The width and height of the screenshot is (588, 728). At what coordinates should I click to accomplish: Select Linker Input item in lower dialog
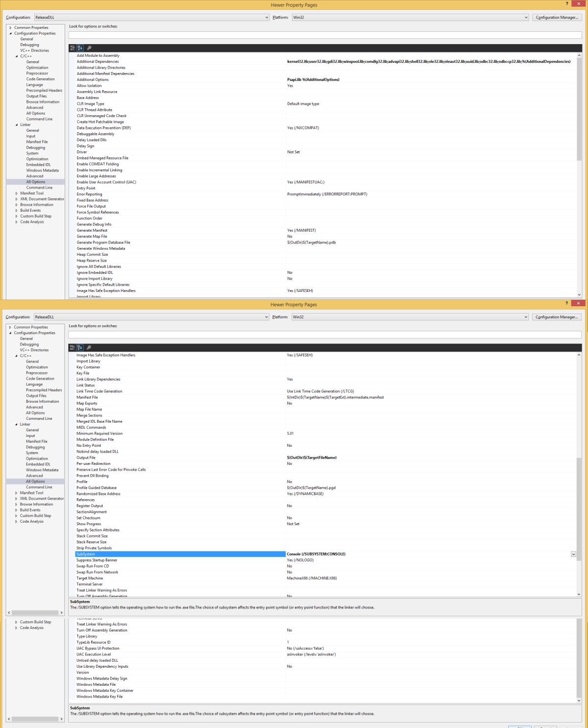tap(30, 436)
